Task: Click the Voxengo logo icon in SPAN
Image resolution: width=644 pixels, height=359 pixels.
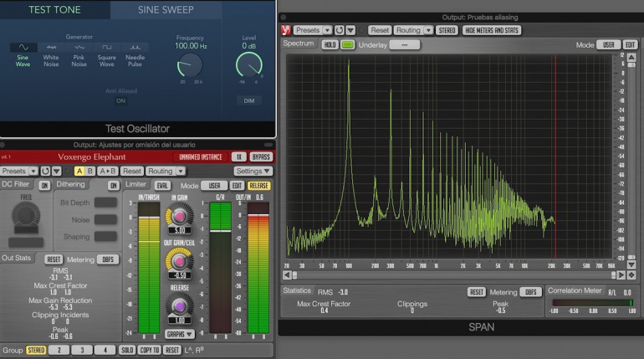Action: 286,30
